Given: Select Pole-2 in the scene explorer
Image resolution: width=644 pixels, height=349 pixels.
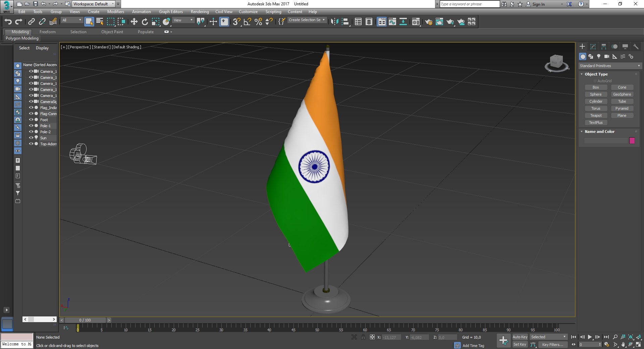Looking at the screenshot, I should click(45, 132).
